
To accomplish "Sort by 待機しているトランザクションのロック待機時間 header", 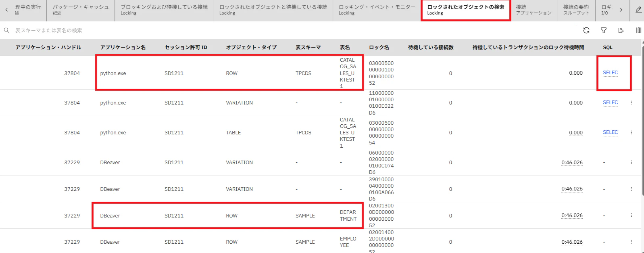I will click(528, 48).
